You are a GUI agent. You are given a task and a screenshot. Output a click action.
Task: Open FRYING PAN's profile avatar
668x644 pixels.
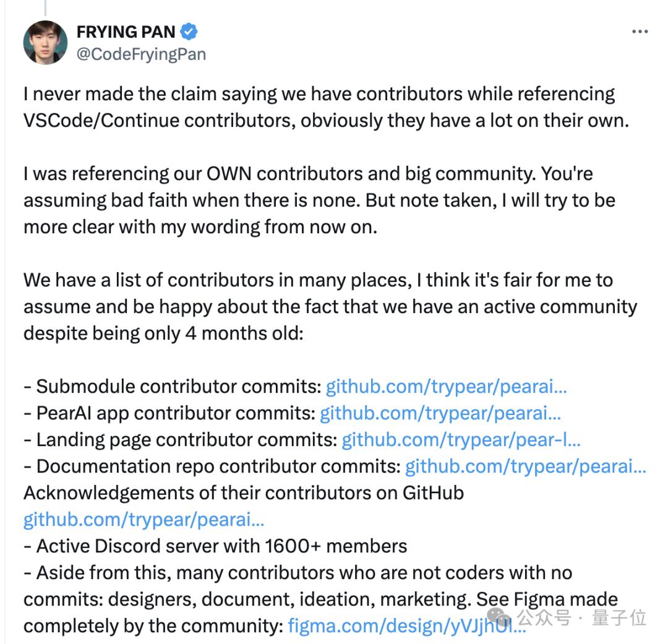45,42
